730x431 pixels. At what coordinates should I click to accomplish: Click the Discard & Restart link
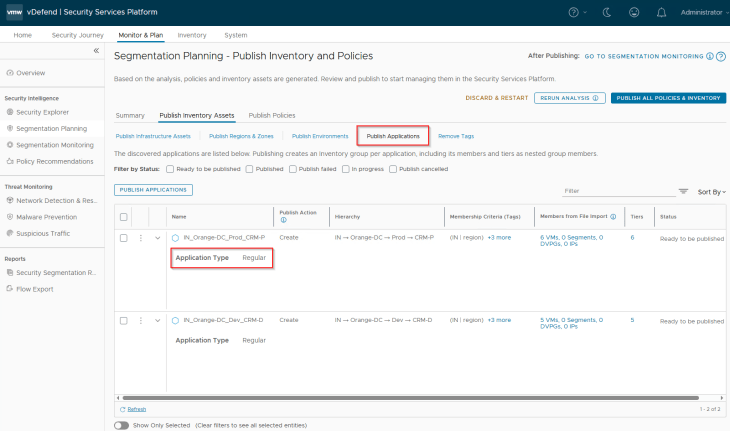[x=495, y=98]
